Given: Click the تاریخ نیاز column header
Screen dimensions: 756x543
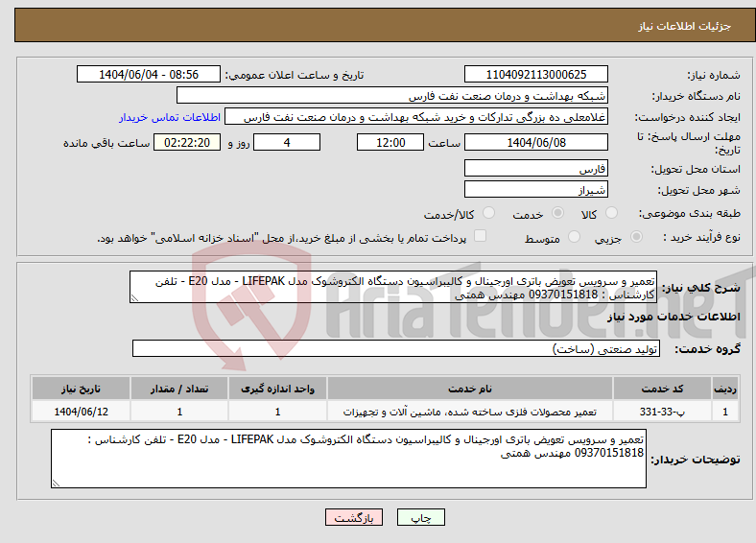Looking at the screenshot, I should [x=81, y=389].
